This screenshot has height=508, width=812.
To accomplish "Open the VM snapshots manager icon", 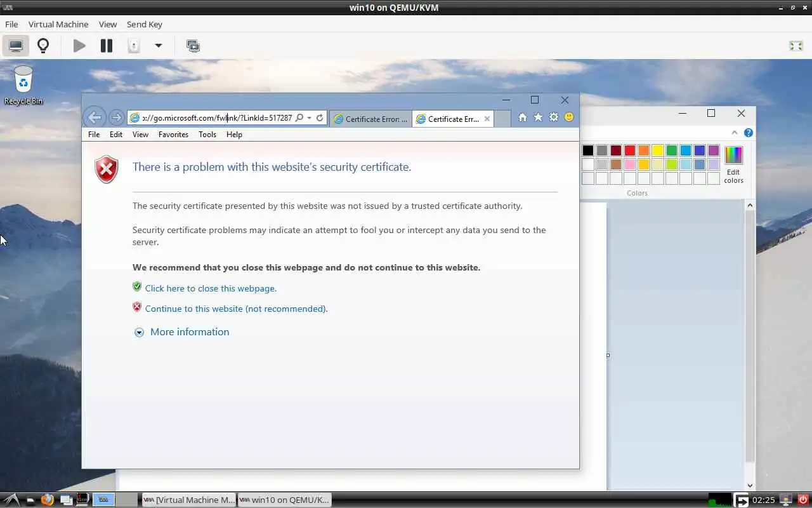I will [x=193, y=46].
